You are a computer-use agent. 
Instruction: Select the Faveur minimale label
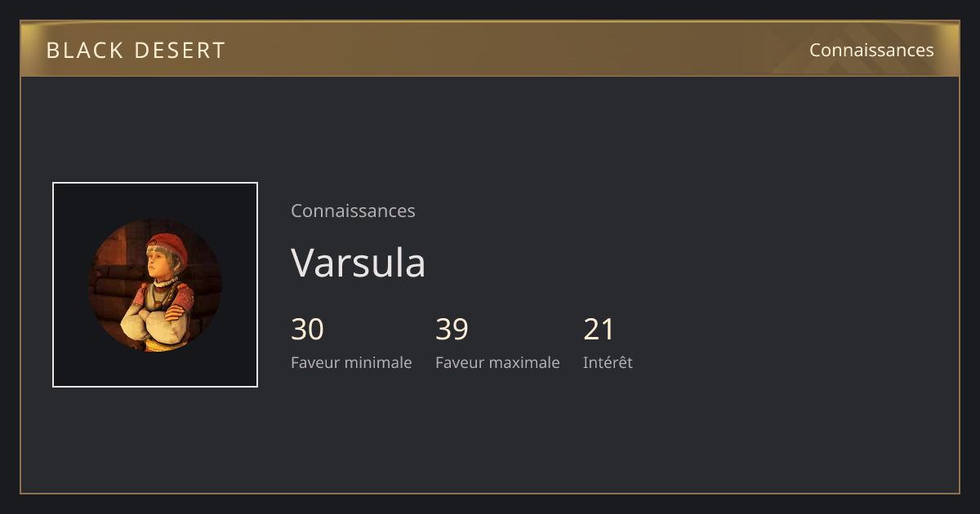351,362
